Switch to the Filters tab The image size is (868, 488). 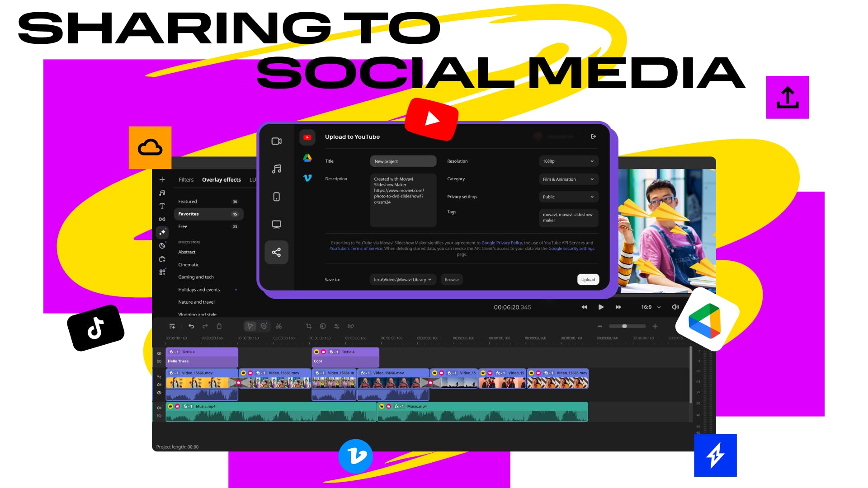pyautogui.click(x=186, y=180)
